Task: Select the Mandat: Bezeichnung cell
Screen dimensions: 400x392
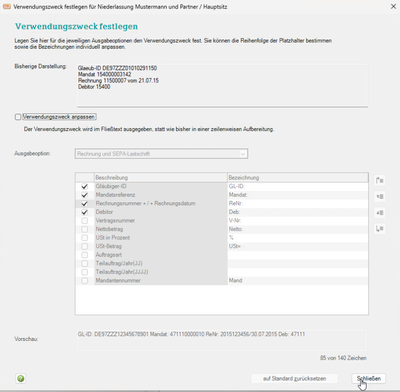Action: [298, 195]
